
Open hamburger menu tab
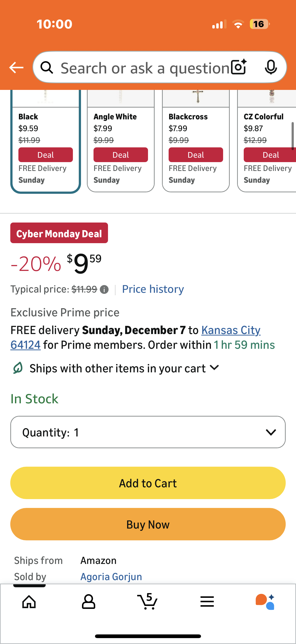(207, 602)
